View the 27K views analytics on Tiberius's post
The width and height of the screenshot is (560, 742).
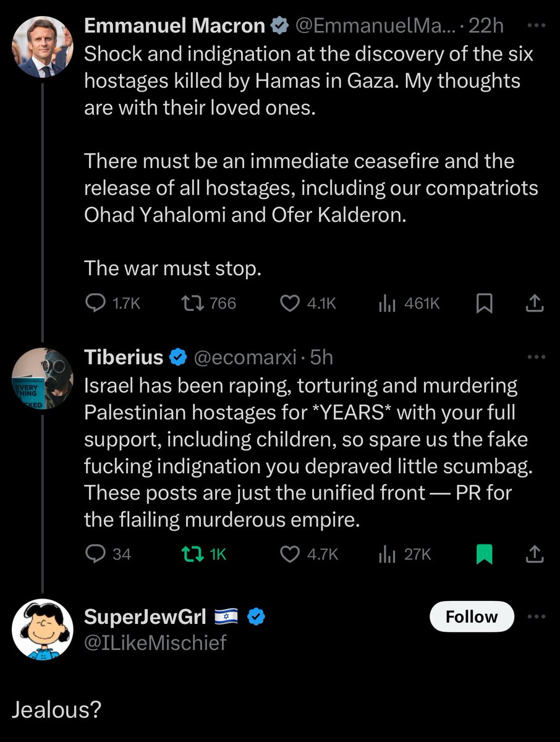tap(386, 554)
